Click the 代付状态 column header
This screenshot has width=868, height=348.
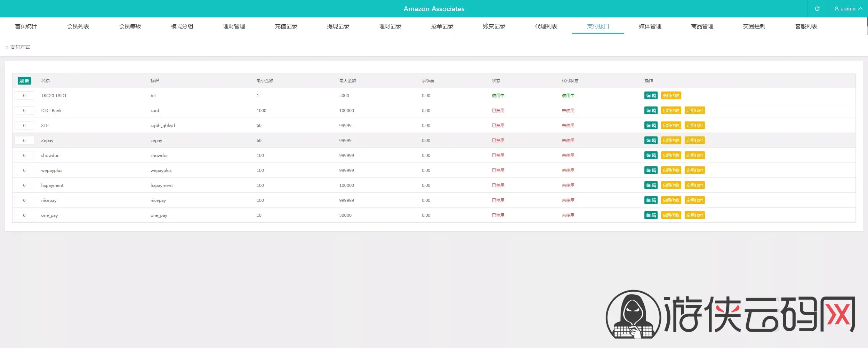coord(570,81)
